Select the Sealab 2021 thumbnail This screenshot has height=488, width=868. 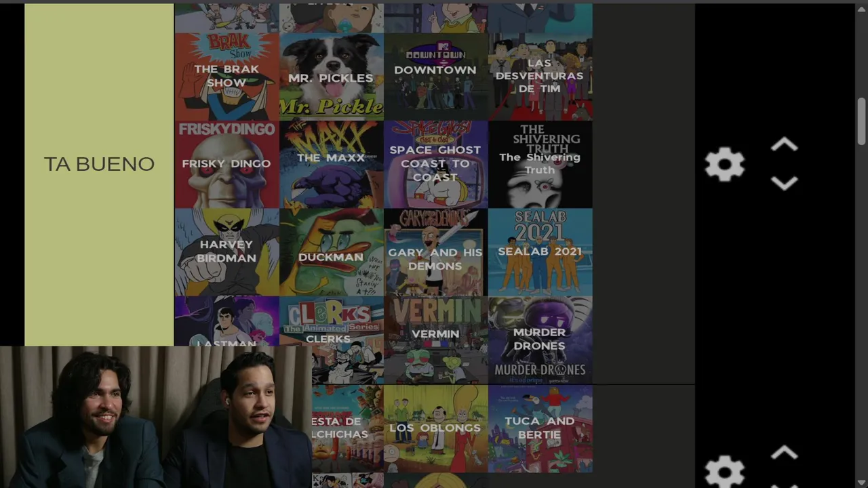click(540, 251)
